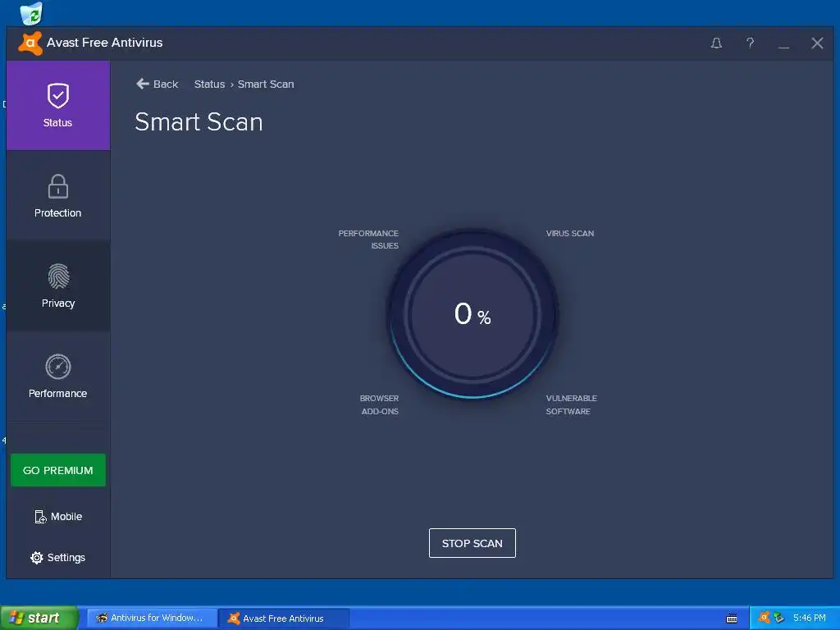Open the Recycle Bin desktop icon
The image size is (840, 630).
tap(31, 13)
